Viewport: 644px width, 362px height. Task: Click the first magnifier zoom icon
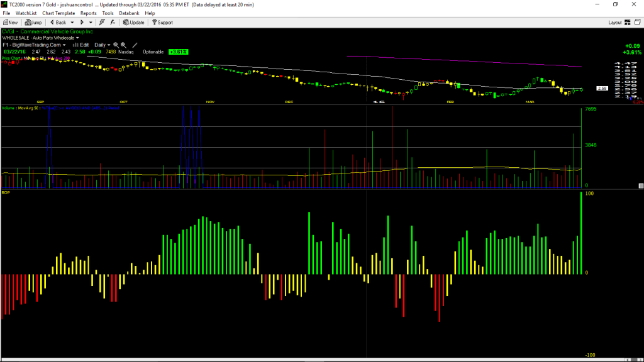point(116,45)
